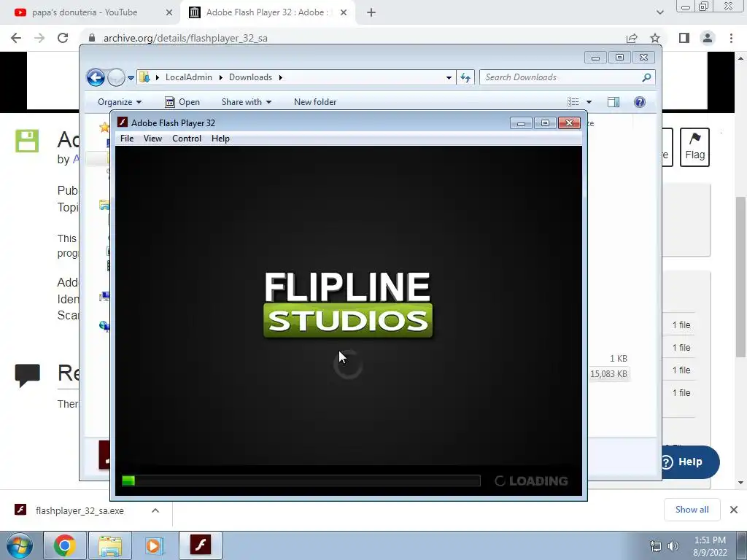Click LocalAdmin in Explorer breadcrumb
The image size is (747, 560).
coord(189,77)
